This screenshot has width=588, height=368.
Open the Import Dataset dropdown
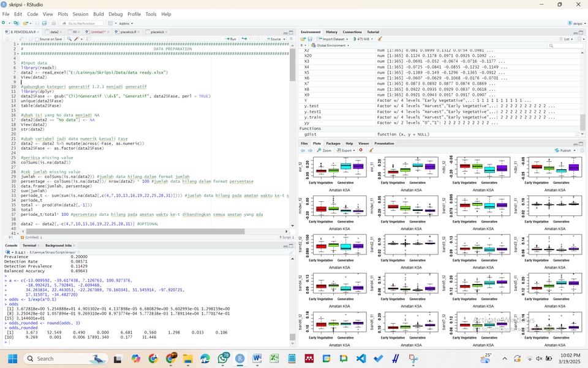(332, 39)
